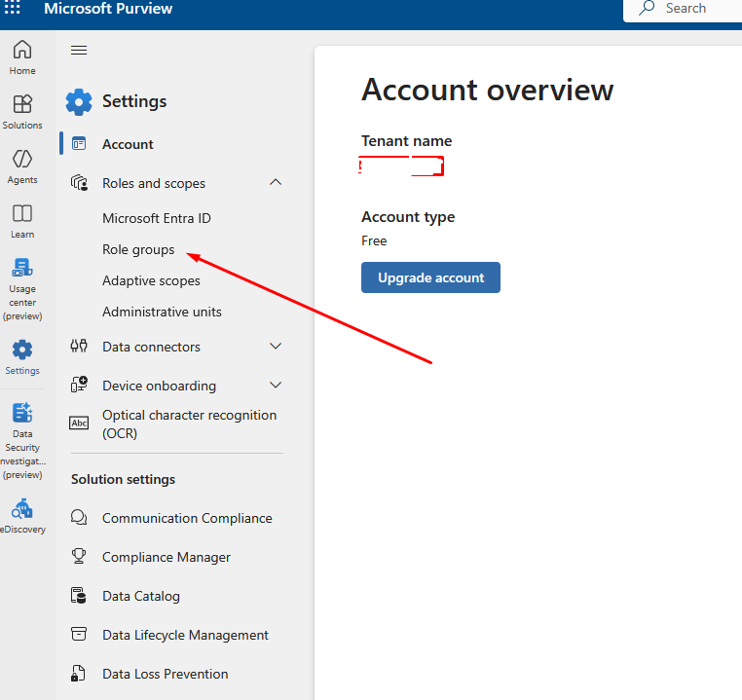Collapse navigation with hamburger menu icon

pyautogui.click(x=79, y=50)
